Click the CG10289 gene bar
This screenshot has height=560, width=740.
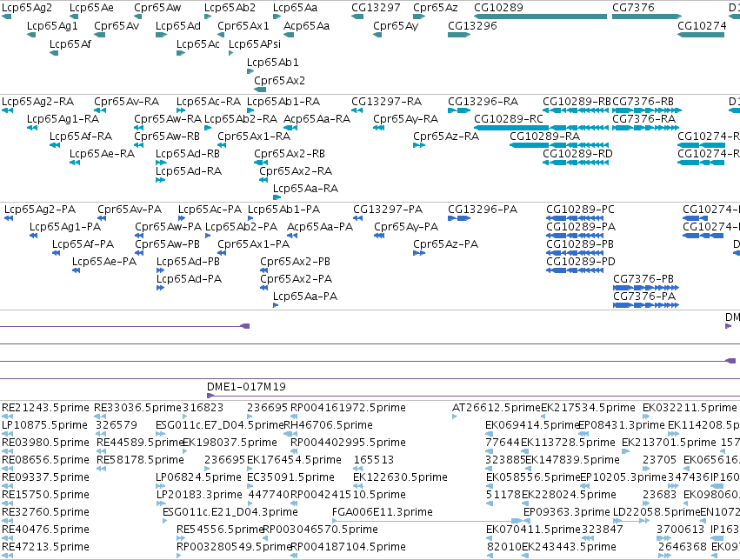tap(540, 17)
